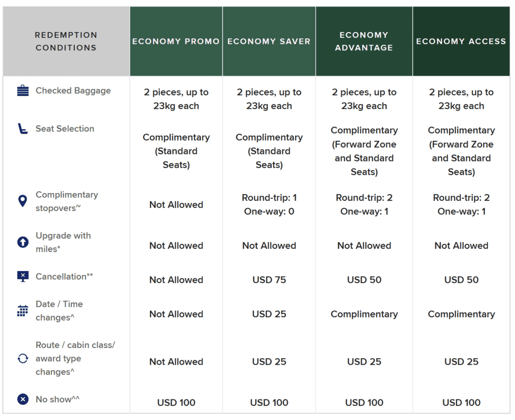Select the Economy Promo column header
515x420 pixels.
pos(176,41)
